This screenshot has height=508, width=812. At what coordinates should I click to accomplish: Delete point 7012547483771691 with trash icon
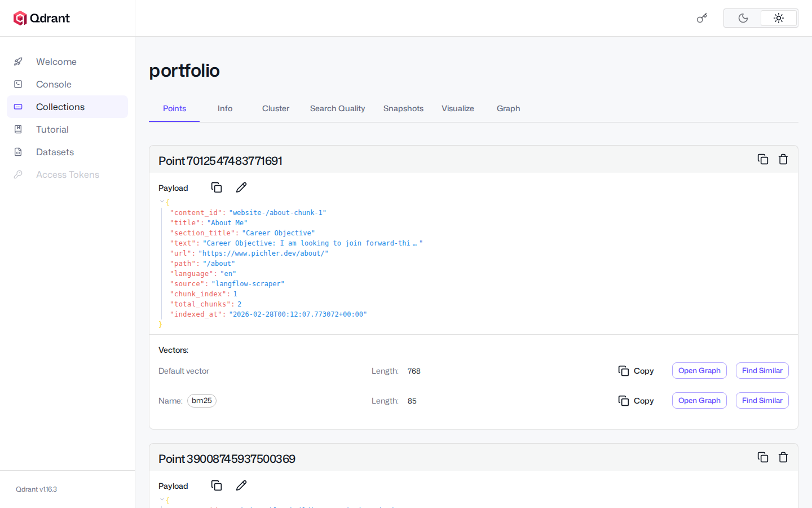(783, 159)
